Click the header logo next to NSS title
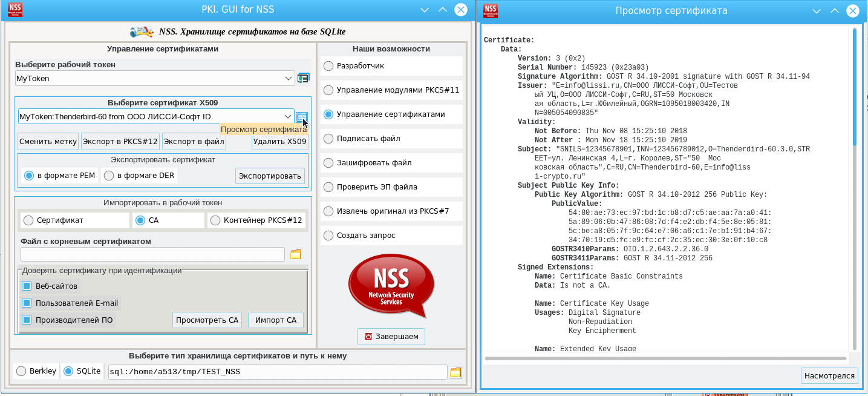 142,31
